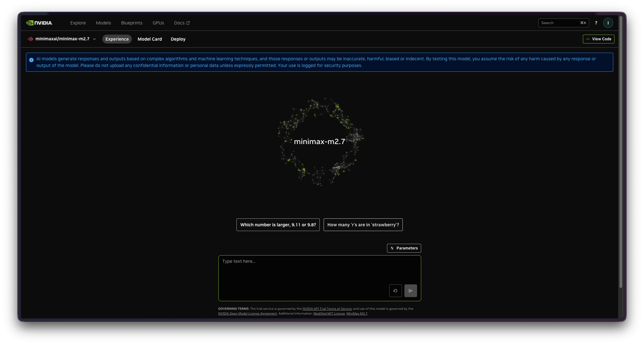This screenshot has height=345, width=644.
Task: Switch to the Deploy tab
Action: point(178,39)
